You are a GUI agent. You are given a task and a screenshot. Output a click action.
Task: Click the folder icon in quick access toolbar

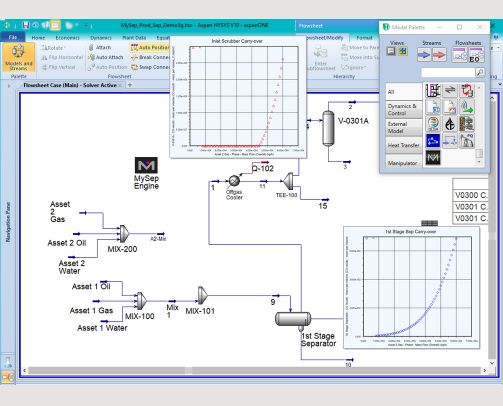69,25
